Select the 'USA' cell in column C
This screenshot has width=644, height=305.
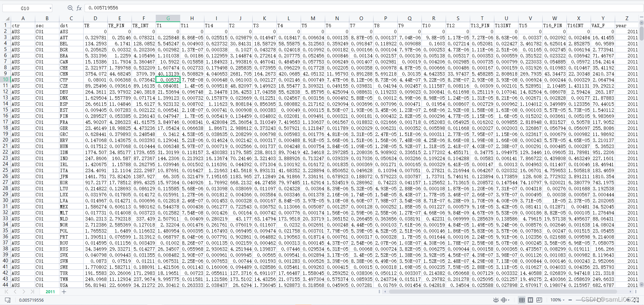tap(71, 285)
